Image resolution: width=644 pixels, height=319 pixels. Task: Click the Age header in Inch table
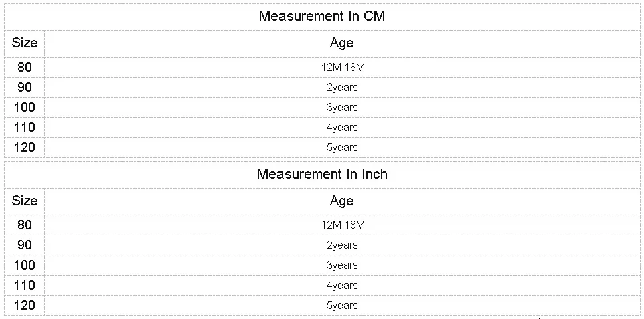(341, 201)
